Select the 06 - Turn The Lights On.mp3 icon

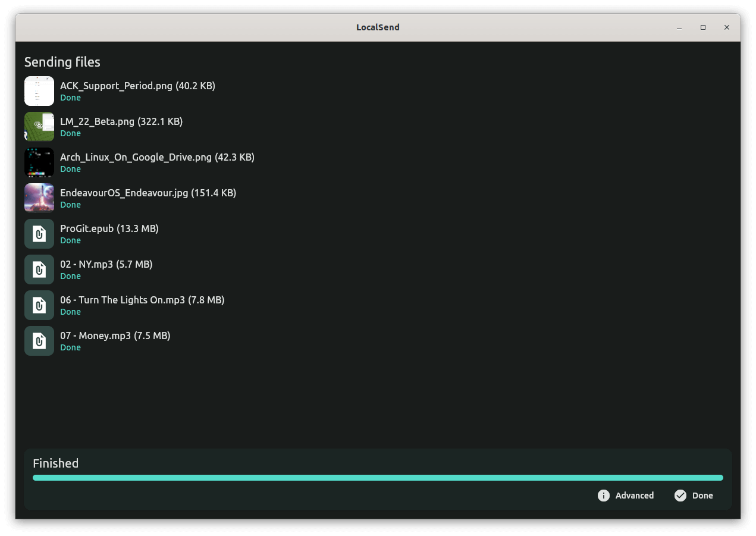point(39,305)
